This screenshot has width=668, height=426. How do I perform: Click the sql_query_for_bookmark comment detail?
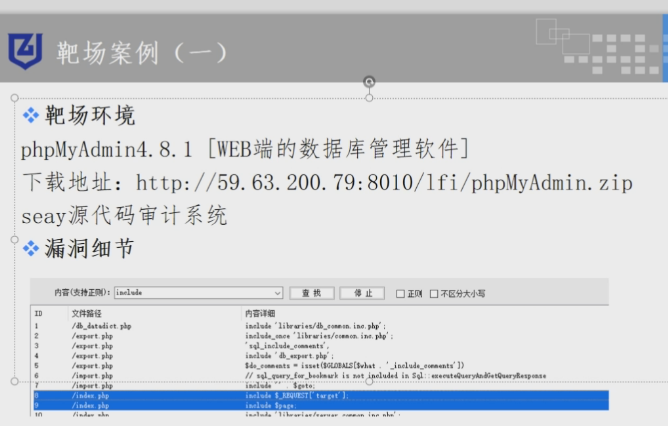pyautogui.click(x=395, y=376)
